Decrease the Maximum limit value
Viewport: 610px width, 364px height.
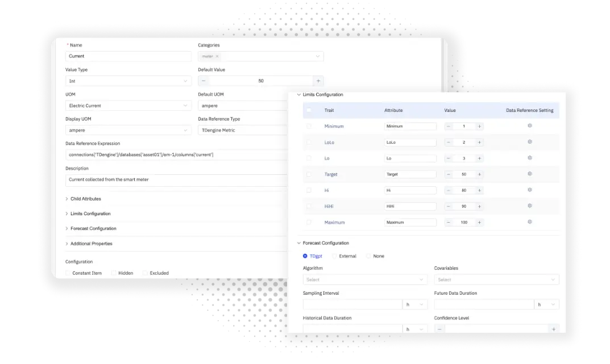pos(448,222)
